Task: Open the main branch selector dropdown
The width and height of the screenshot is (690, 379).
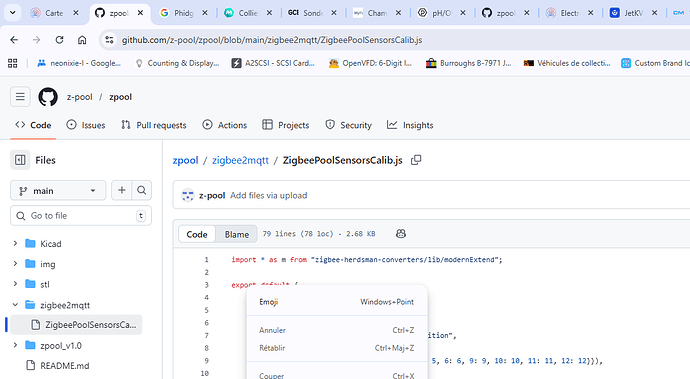Action: (x=58, y=191)
